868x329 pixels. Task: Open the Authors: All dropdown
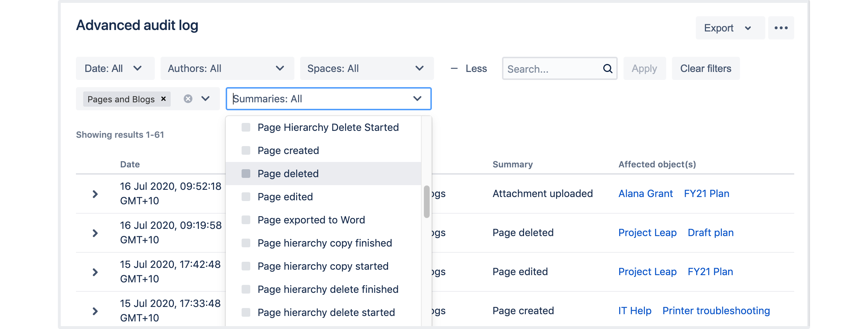(x=227, y=68)
